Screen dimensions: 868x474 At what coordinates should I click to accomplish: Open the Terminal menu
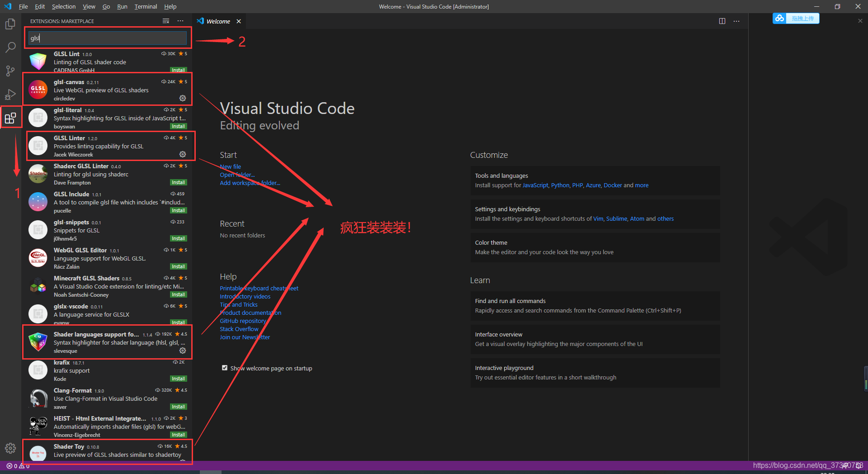click(x=146, y=6)
